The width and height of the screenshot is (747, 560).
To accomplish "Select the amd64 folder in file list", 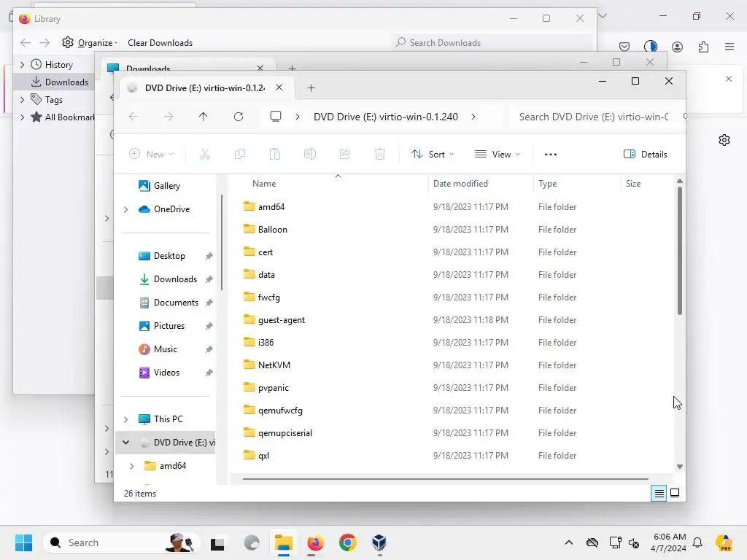I will (x=271, y=206).
